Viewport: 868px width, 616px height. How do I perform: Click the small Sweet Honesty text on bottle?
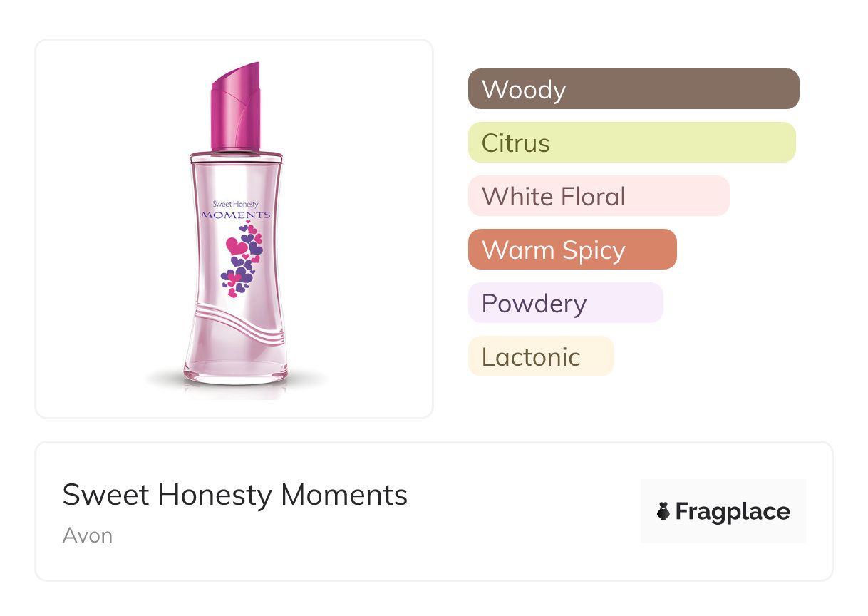(235, 204)
